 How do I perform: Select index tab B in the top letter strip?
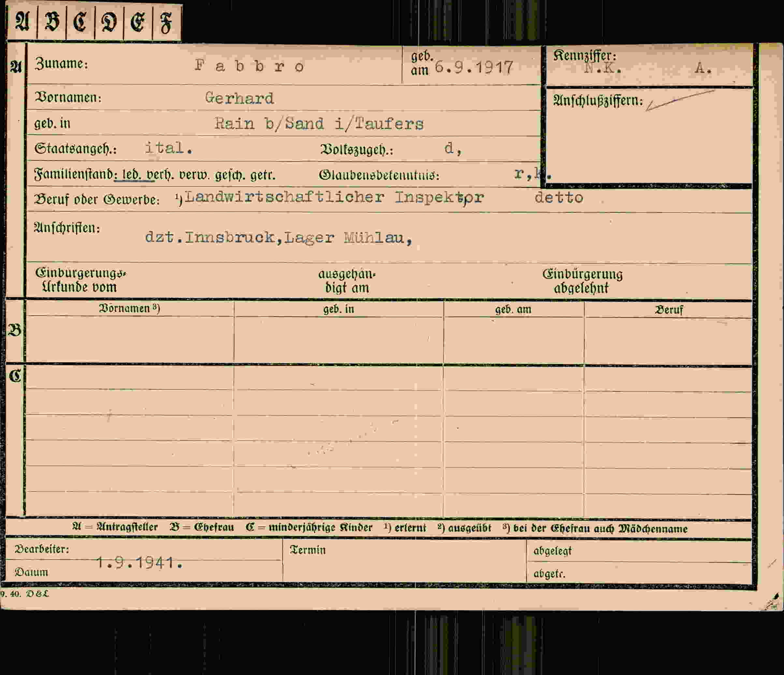coord(52,22)
